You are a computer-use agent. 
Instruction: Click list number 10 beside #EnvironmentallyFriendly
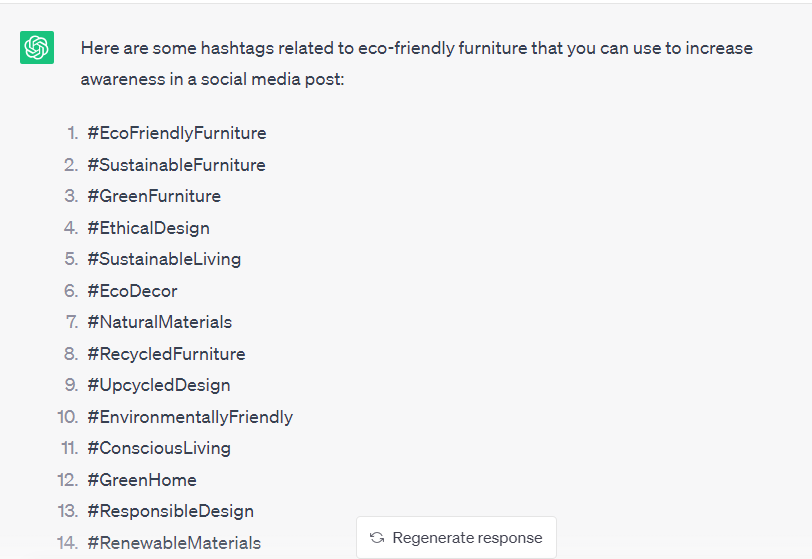pyautogui.click(x=68, y=417)
